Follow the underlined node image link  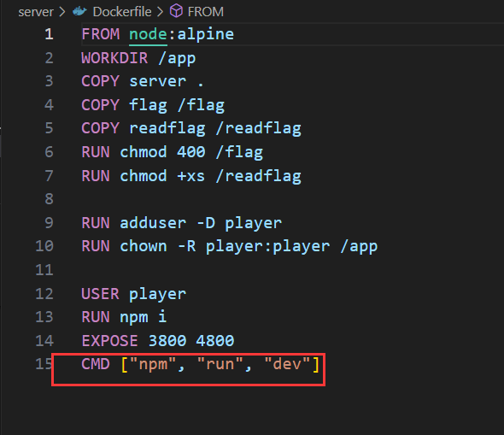148,34
